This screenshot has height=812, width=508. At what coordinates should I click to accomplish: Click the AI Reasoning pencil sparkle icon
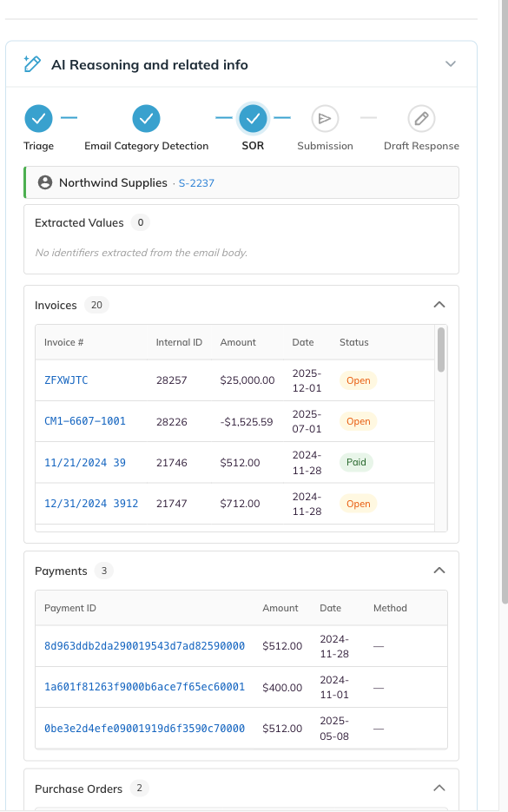click(x=32, y=64)
